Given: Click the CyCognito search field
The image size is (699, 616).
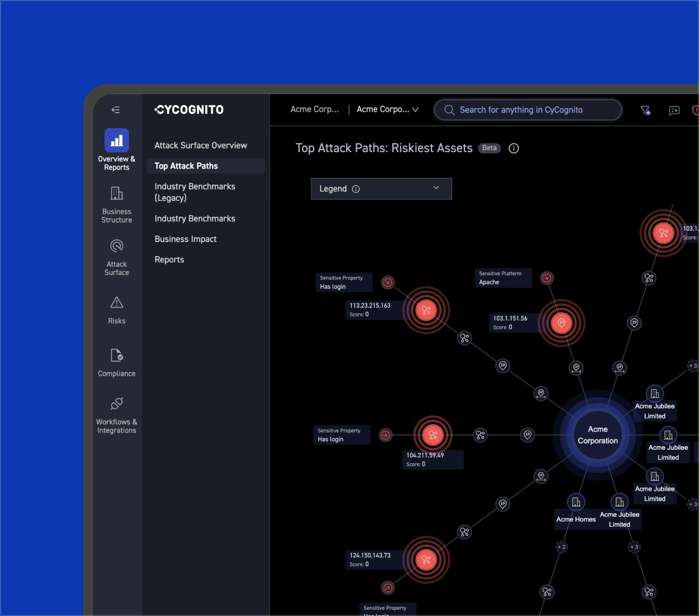Looking at the screenshot, I should (x=528, y=110).
